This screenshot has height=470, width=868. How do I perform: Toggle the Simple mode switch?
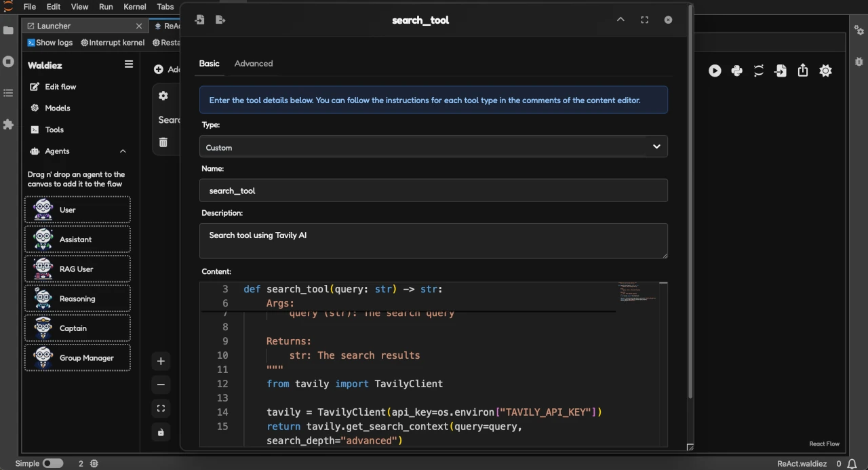[52, 463]
